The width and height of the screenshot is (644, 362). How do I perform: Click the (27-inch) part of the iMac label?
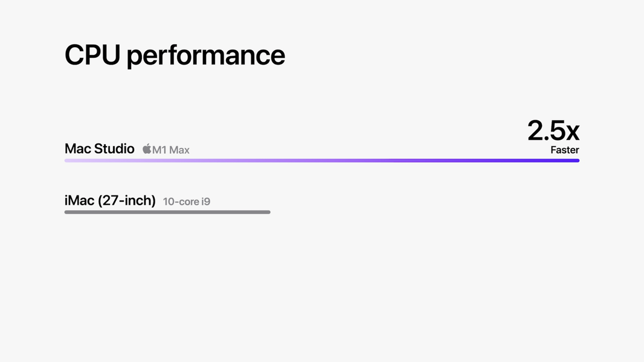click(x=129, y=200)
